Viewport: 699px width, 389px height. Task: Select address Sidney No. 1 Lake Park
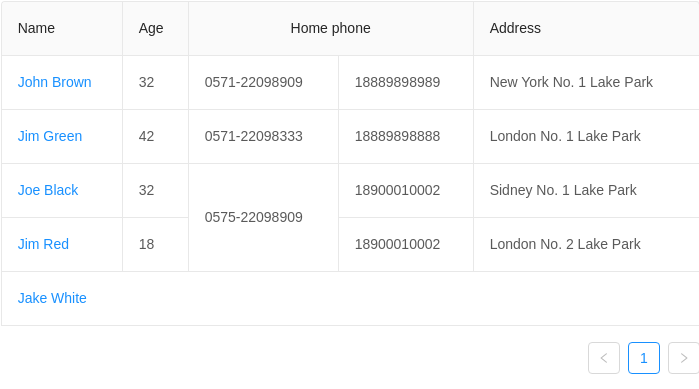(563, 190)
